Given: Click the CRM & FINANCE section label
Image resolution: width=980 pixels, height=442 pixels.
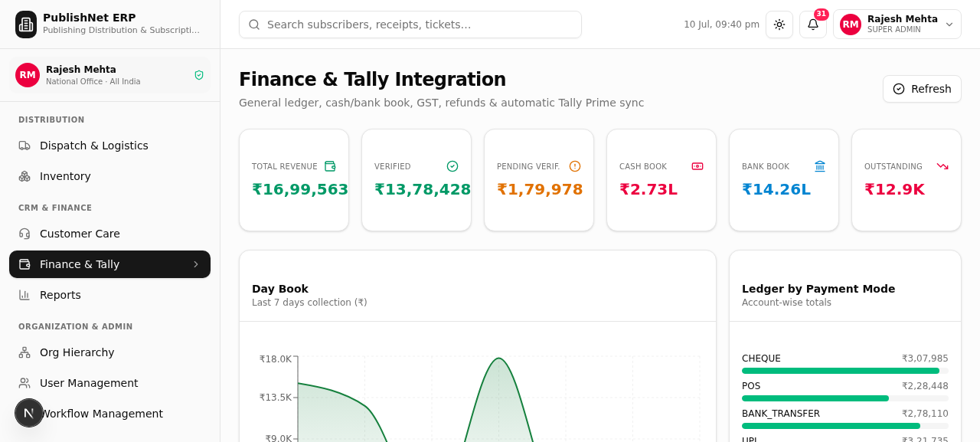Looking at the screenshot, I should (55, 208).
